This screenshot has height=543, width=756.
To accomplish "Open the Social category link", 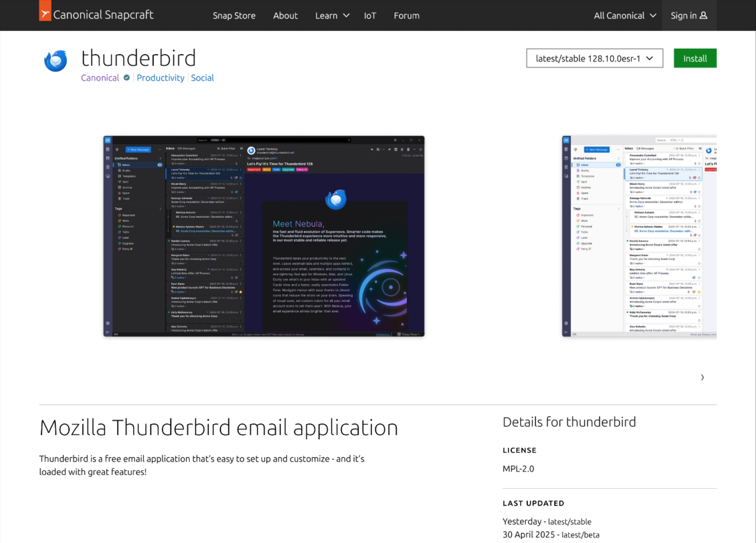I will [202, 78].
